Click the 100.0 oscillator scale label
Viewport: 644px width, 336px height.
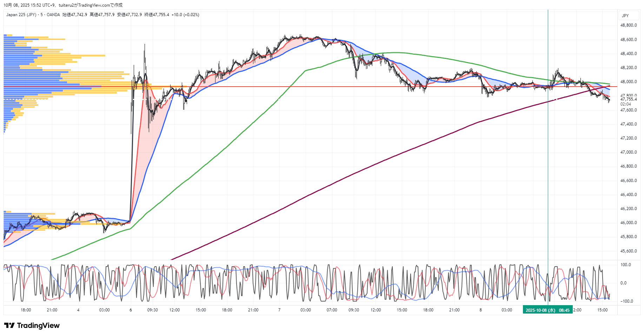[x=625, y=265]
